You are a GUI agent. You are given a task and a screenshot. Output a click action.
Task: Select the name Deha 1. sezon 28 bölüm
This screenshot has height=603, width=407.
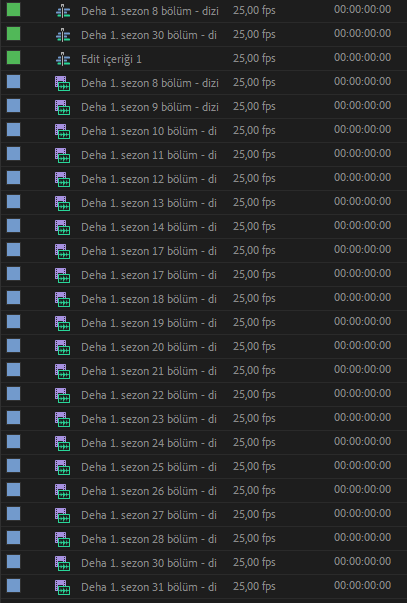[148, 539]
